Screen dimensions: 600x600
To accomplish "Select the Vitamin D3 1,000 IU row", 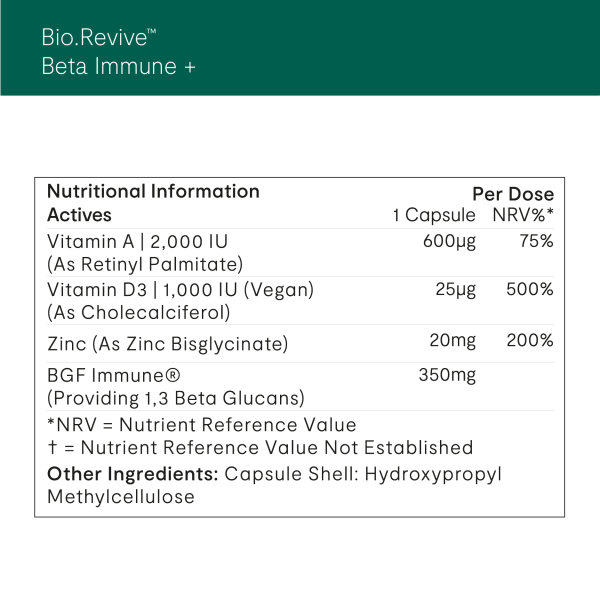I will (x=181, y=290).
